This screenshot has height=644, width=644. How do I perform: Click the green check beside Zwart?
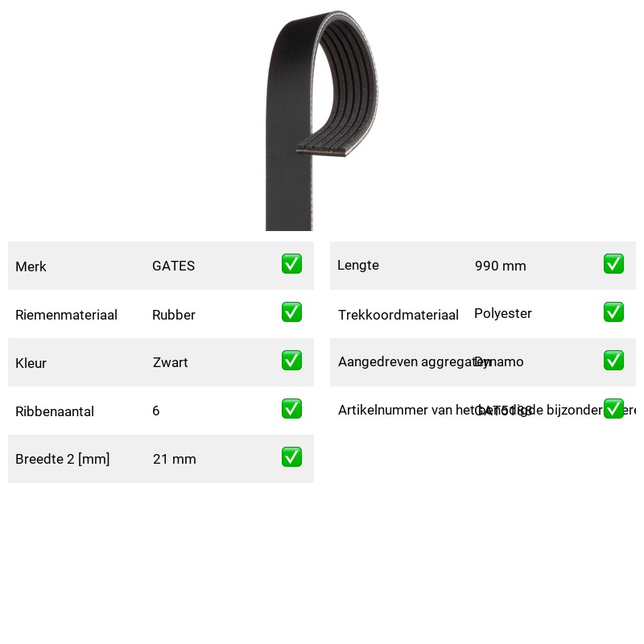coord(291,360)
